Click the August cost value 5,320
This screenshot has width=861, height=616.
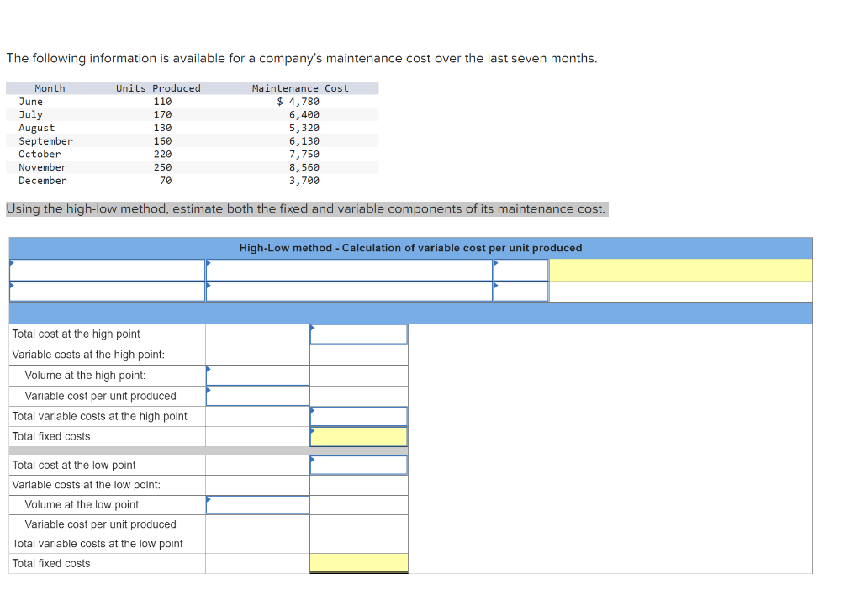(x=304, y=128)
